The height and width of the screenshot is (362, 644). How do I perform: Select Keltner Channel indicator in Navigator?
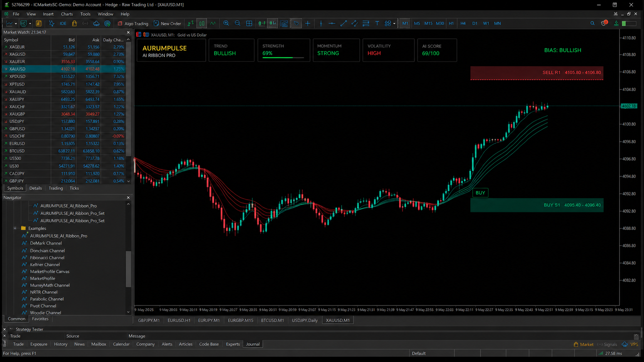[45, 265]
